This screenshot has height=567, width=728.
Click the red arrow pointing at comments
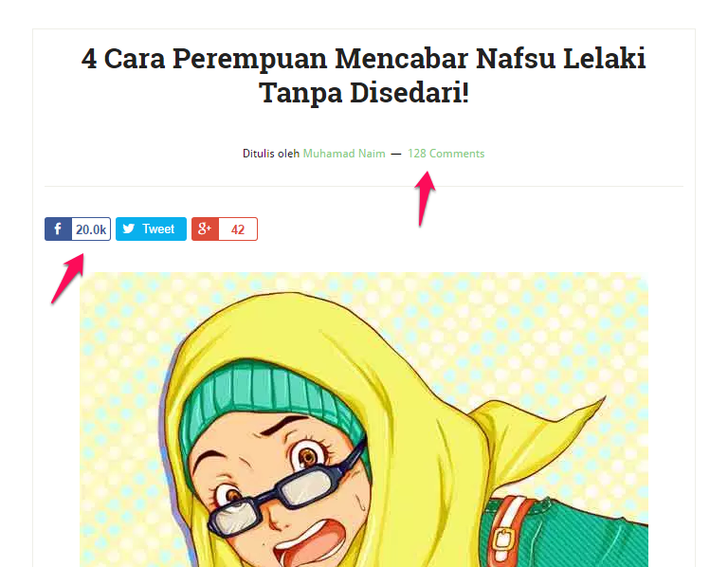click(425, 199)
